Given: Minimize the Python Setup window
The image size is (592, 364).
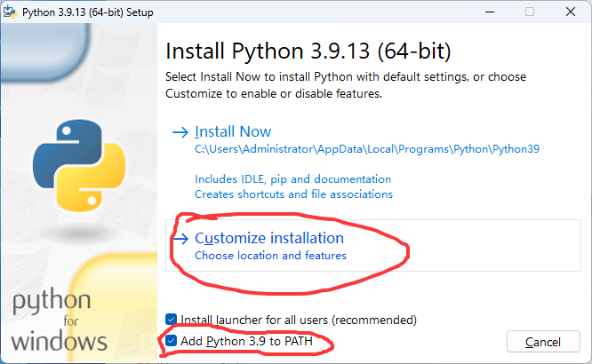Looking at the screenshot, I should tap(491, 12).
